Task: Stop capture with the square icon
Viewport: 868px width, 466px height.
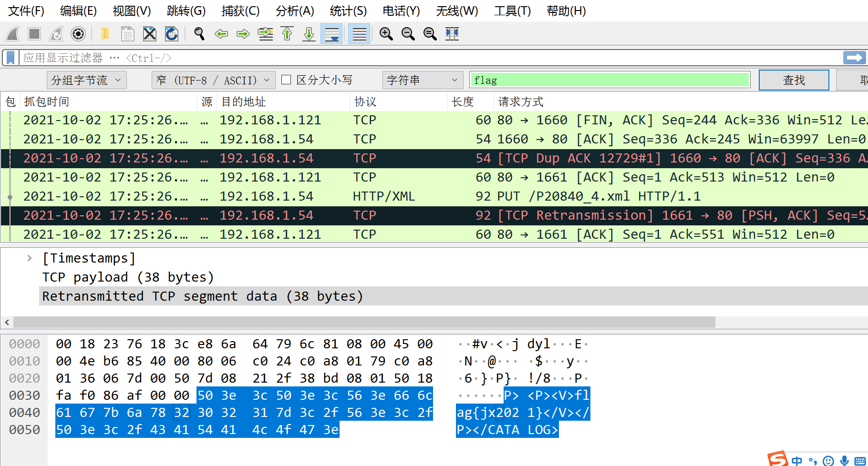Action: coord(34,34)
